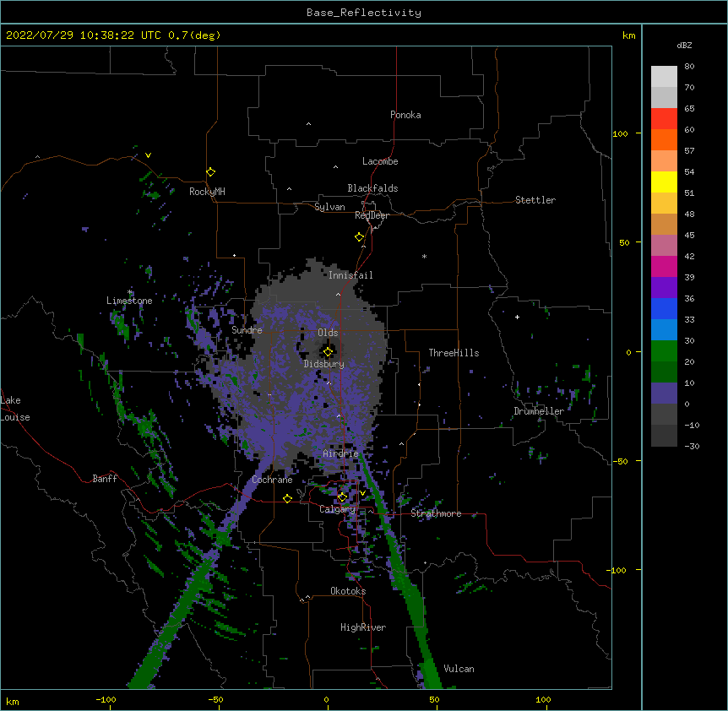Click the Lake Louise map label
This screenshot has height=711, width=728.
(15, 409)
